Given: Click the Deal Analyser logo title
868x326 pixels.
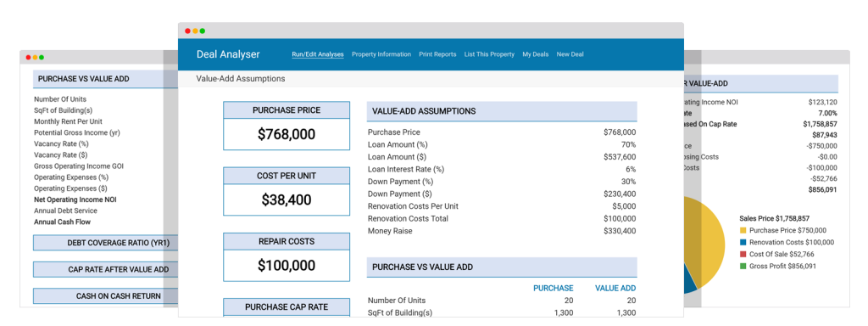Looking at the screenshot, I should 228,54.
